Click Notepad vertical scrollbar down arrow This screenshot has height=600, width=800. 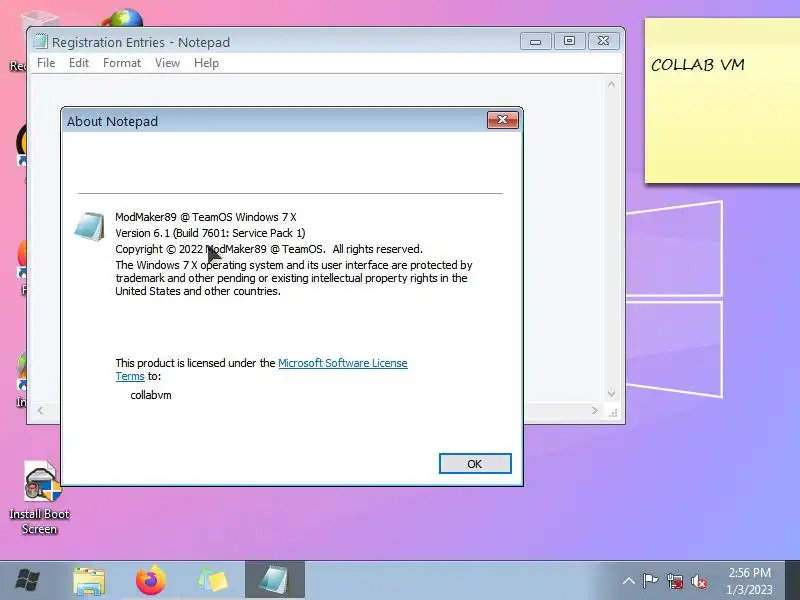pyautogui.click(x=611, y=394)
